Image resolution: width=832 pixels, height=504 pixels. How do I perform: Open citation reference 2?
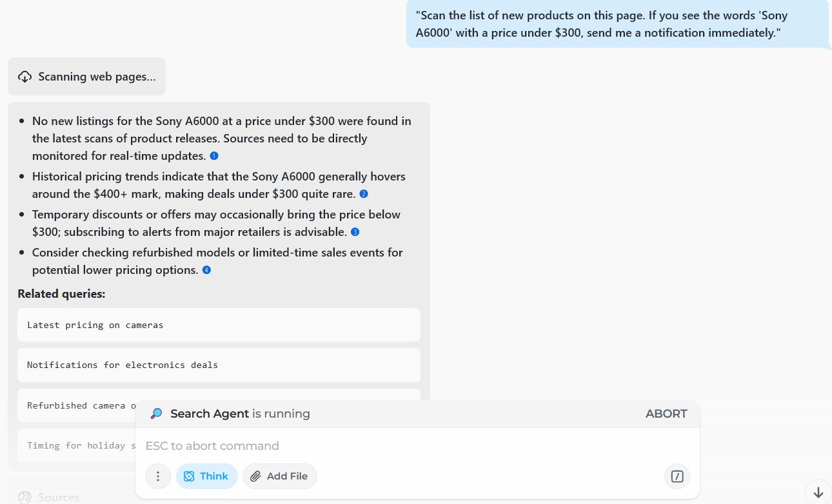point(364,194)
